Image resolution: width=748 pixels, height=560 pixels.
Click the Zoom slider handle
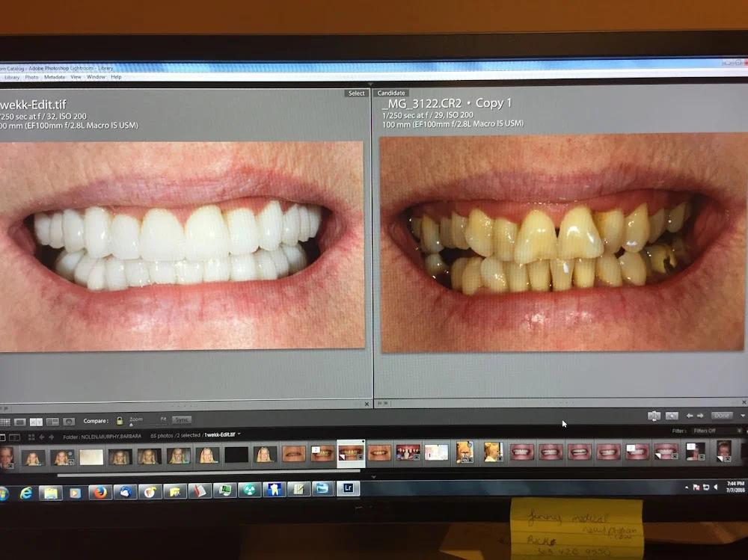coord(131,425)
